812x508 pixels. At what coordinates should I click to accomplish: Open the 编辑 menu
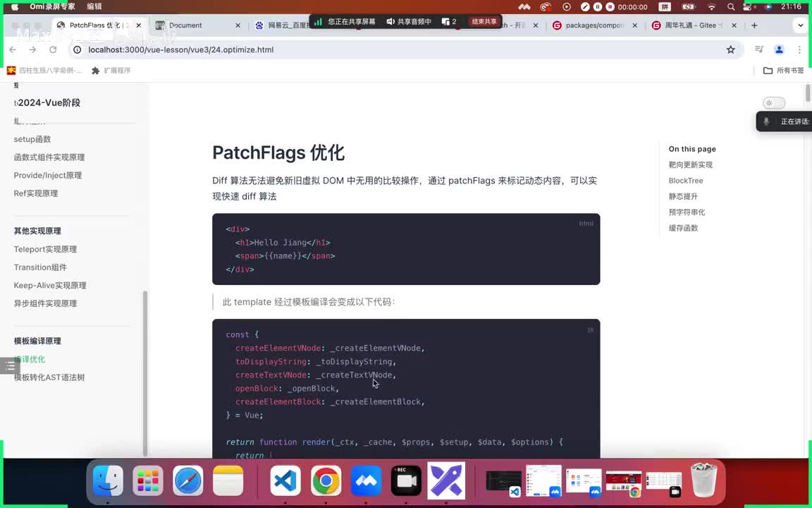click(94, 7)
